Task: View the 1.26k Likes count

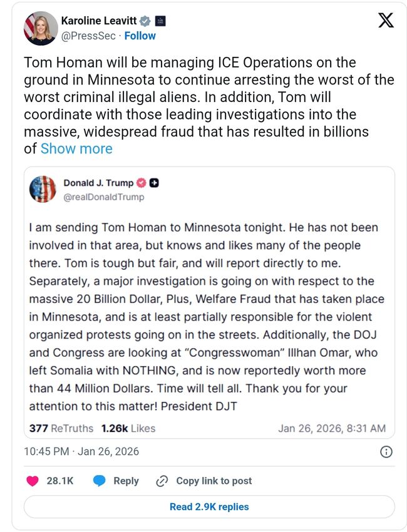Action: (x=128, y=429)
